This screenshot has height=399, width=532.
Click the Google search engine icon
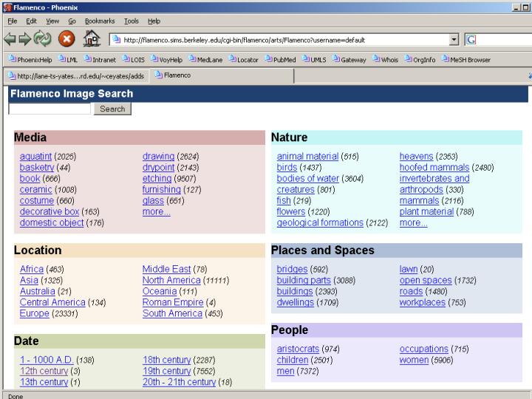pyautogui.click(x=471, y=40)
